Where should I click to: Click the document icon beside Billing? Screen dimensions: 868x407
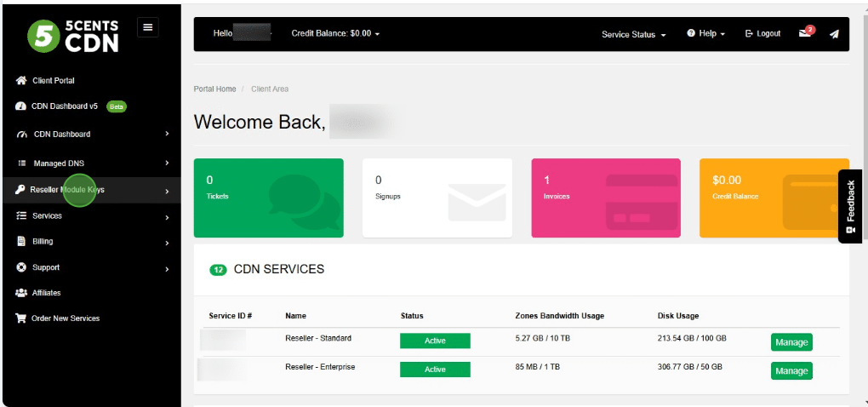(21, 242)
